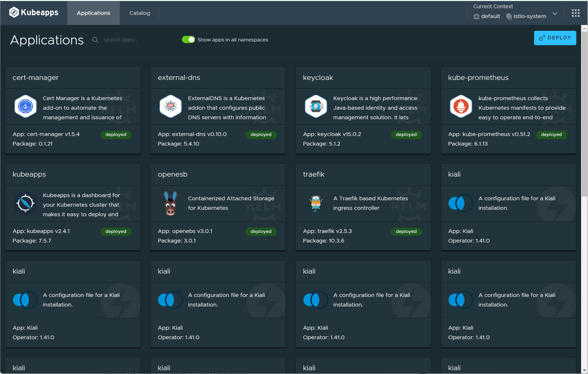588x374 pixels.
Task: Open the apps grid menu in the top-right corner
Action: (x=576, y=13)
